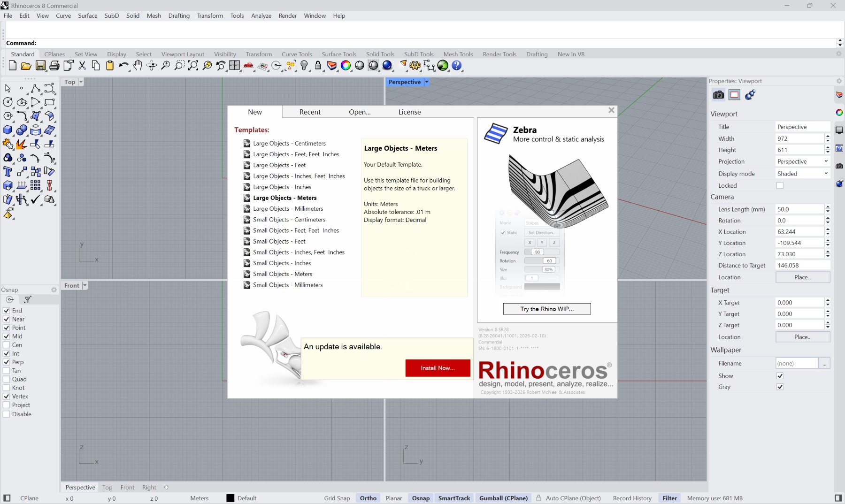Screen dimensions: 845x504
Task: Open the Analyze menu
Action: 261,16
